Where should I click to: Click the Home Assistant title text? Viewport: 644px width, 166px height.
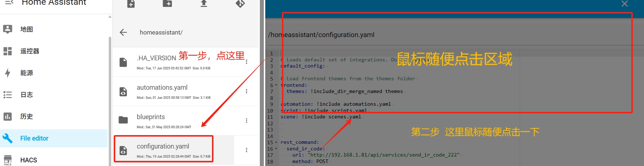click(x=54, y=3)
